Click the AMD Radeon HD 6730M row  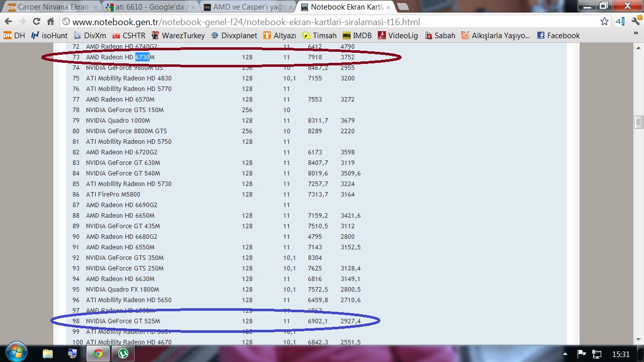(214, 57)
